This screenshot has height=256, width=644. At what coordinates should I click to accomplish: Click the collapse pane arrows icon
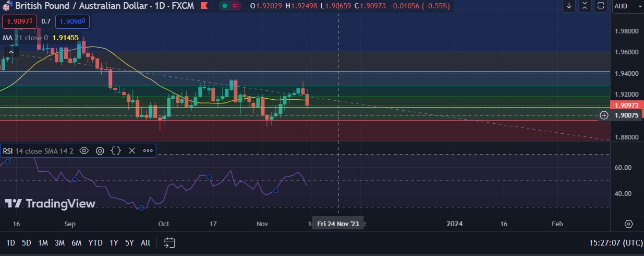tap(585, 6)
